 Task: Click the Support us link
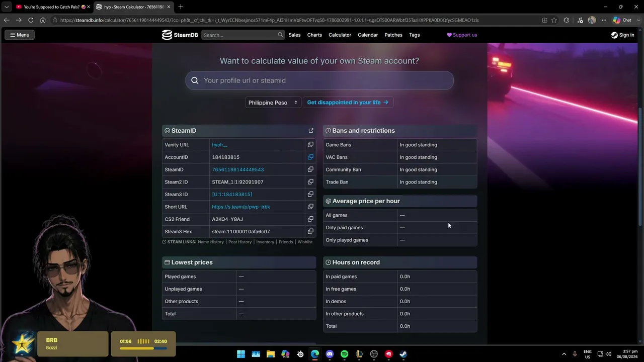pos(462,35)
